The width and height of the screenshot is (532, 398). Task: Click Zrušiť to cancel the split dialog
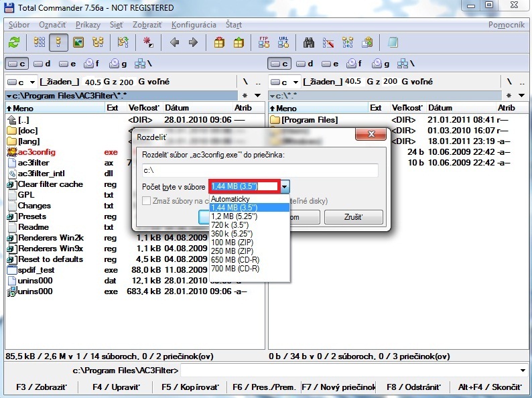click(354, 217)
